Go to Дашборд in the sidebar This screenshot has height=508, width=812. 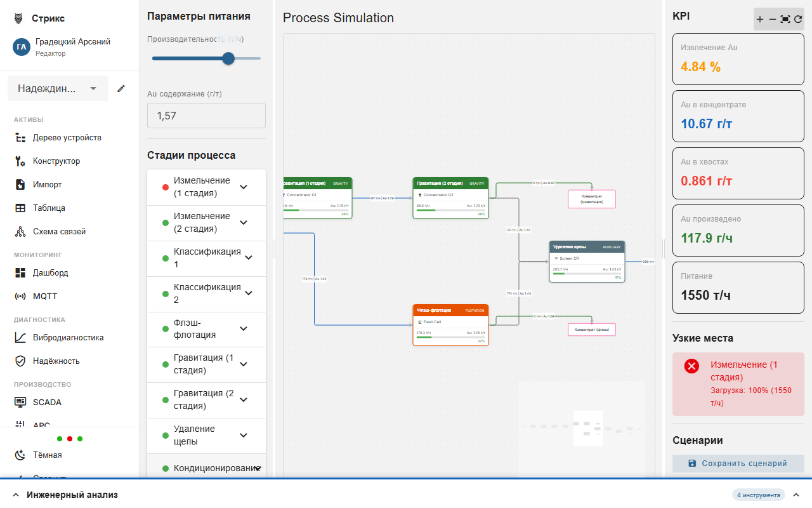(x=50, y=273)
